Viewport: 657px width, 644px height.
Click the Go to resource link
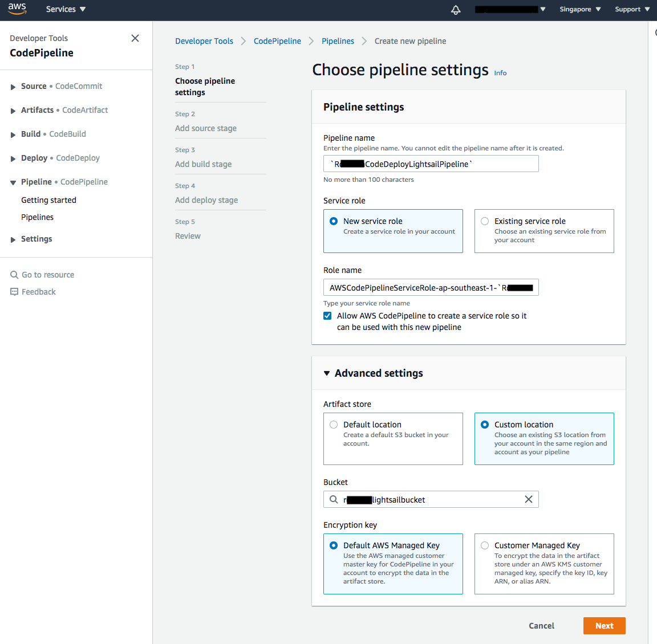(x=48, y=275)
